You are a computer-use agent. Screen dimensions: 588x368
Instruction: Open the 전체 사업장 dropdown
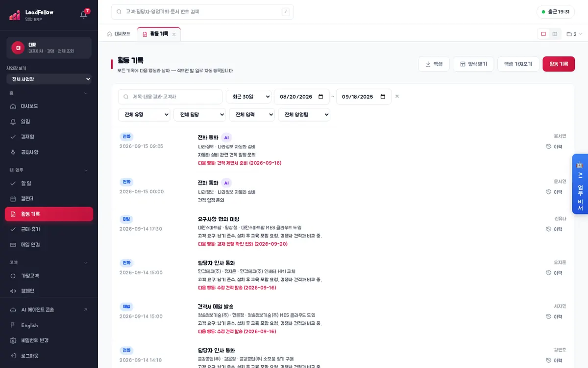pyautogui.click(x=49, y=79)
